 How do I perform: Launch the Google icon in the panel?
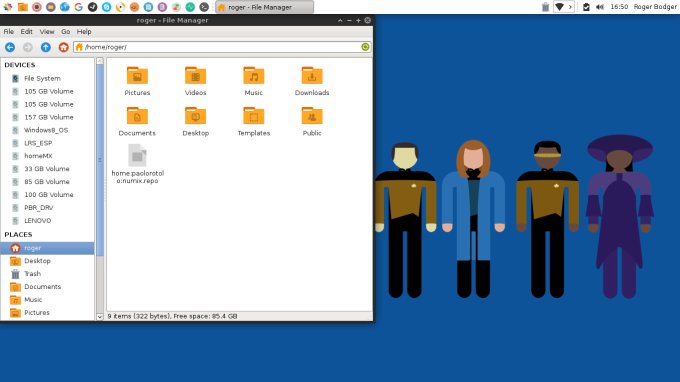coord(78,7)
